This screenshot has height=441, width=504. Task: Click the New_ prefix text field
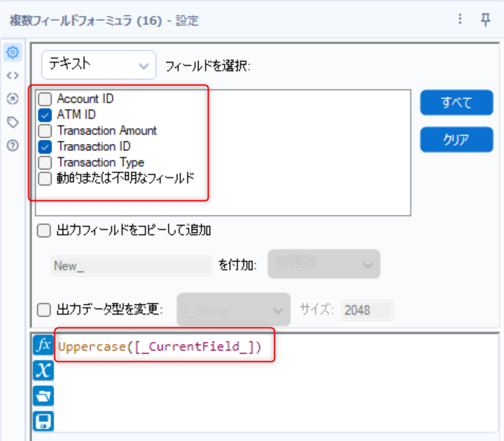(131, 266)
